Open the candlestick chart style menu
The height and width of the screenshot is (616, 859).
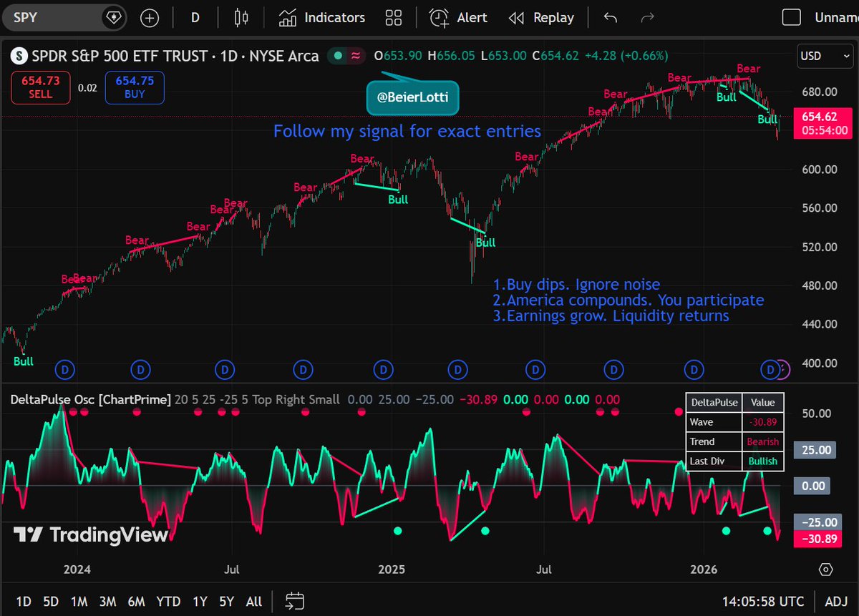(x=241, y=18)
